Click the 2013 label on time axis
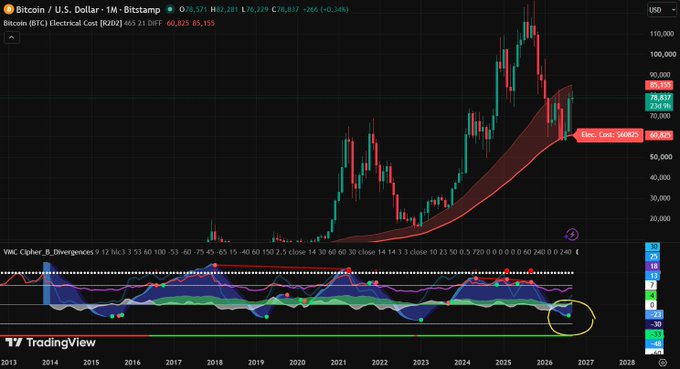Screen dimensions: 680x369 pos(9,362)
